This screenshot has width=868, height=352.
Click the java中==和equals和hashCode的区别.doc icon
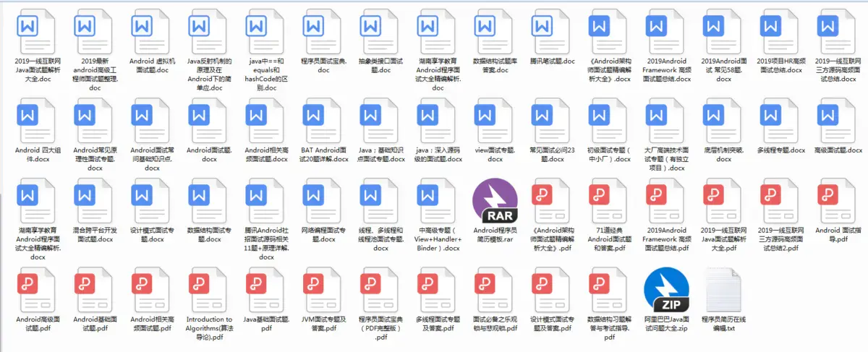tap(266, 33)
